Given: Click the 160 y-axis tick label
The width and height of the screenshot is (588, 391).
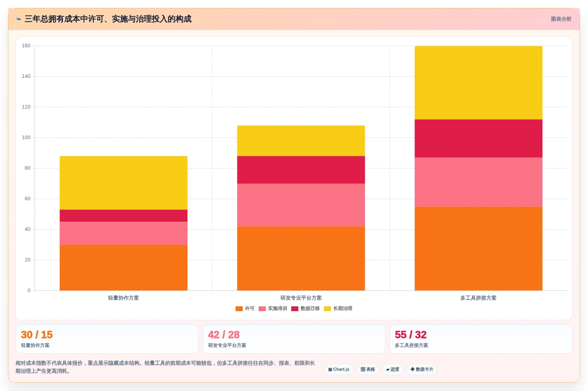Looking at the screenshot, I should [x=26, y=46].
